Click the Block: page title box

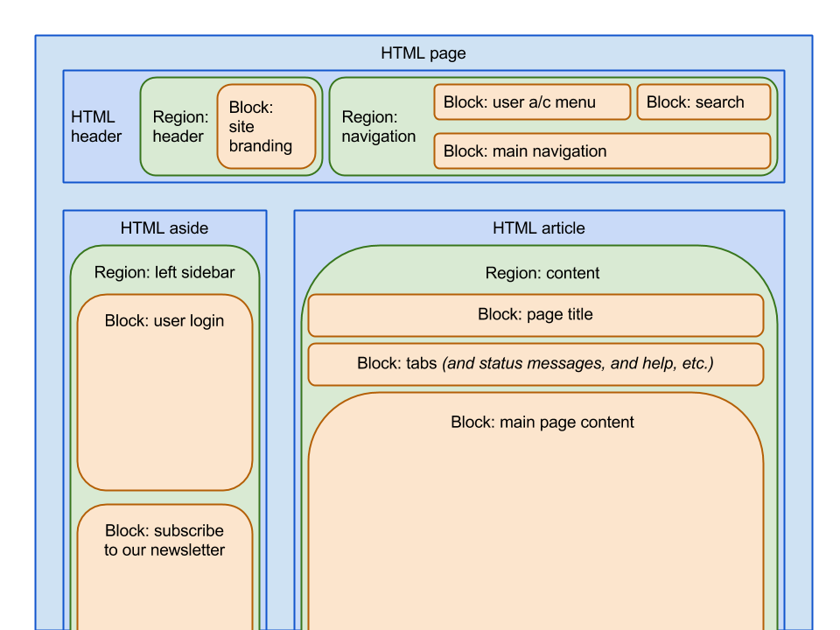(x=535, y=315)
